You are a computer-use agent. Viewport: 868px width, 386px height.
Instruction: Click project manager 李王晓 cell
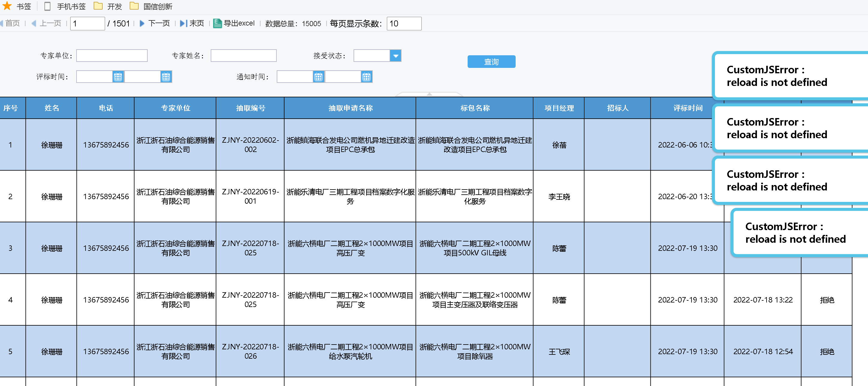click(x=559, y=196)
